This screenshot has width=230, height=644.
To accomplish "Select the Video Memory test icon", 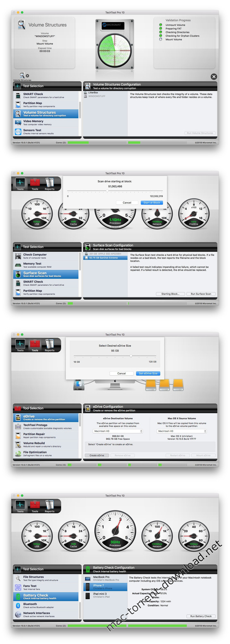I will pos(18,122).
